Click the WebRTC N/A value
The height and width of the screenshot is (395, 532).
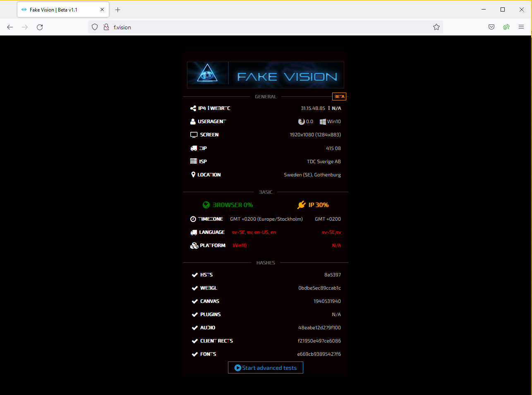tap(336, 108)
